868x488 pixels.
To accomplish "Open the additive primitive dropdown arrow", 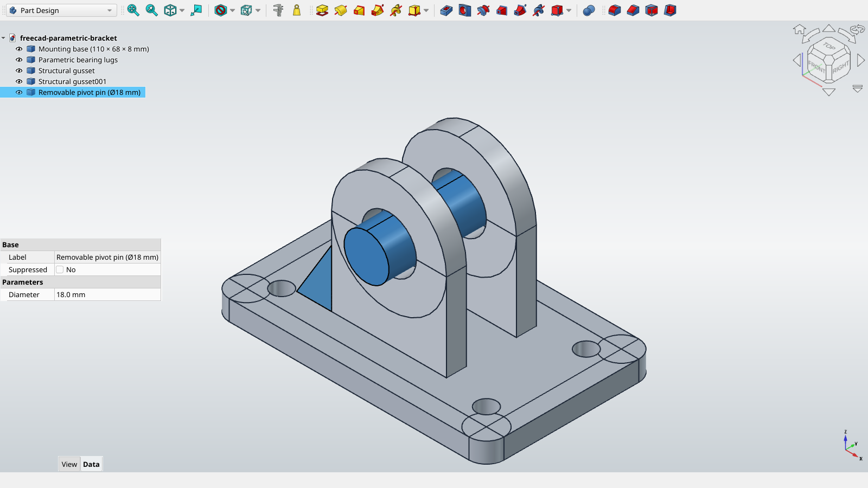I will [426, 10].
